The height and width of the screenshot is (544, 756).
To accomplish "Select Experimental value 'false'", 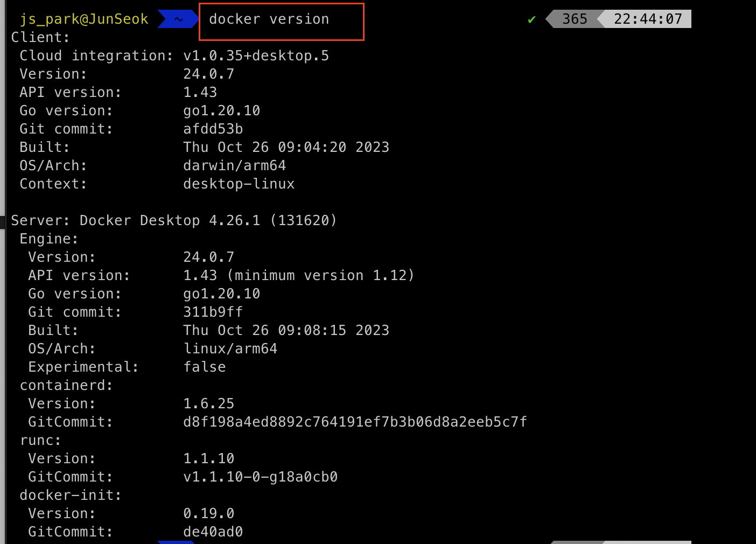I will pyautogui.click(x=205, y=367).
